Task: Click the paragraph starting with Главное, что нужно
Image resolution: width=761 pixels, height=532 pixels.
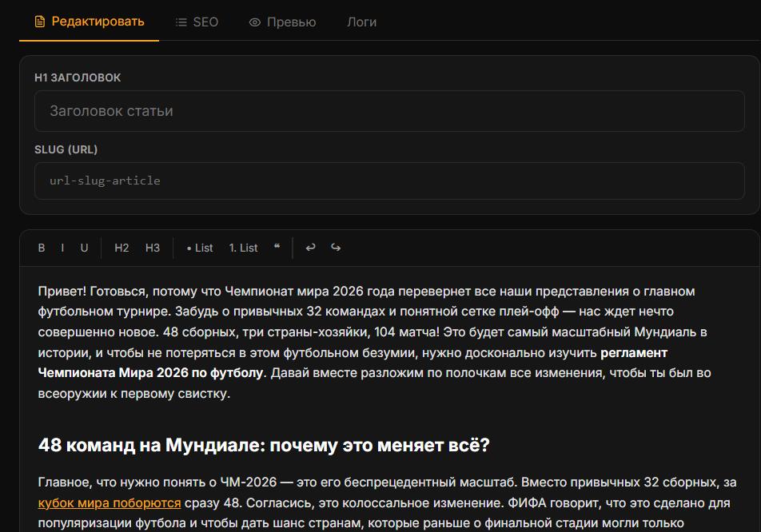Action: [x=387, y=502]
